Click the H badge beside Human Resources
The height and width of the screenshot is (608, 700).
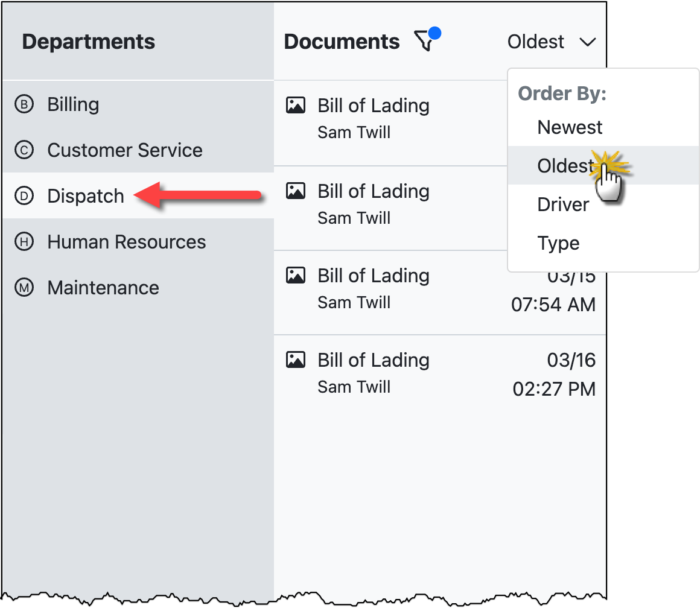coord(24,242)
